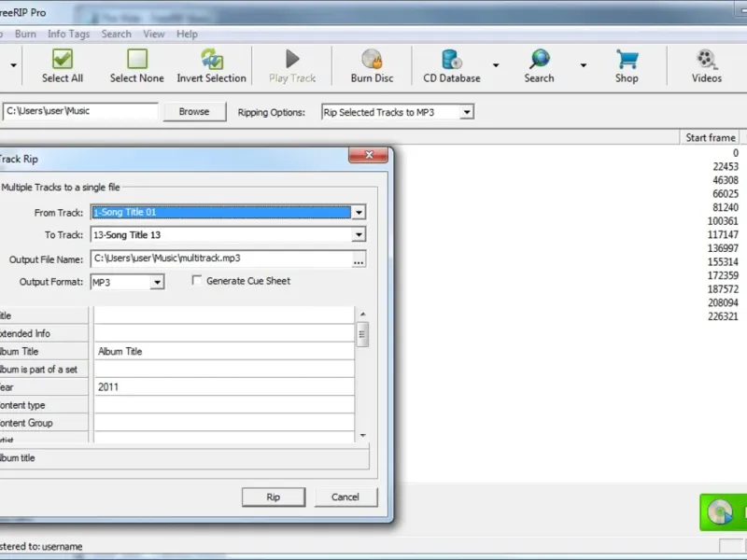Select the start frame value 187572
This screenshot has width=747, height=560.
click(723, 289)
